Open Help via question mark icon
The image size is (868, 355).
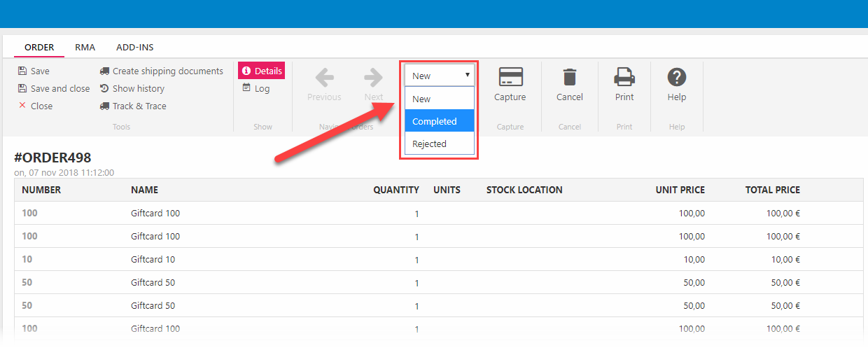[676, 77]
